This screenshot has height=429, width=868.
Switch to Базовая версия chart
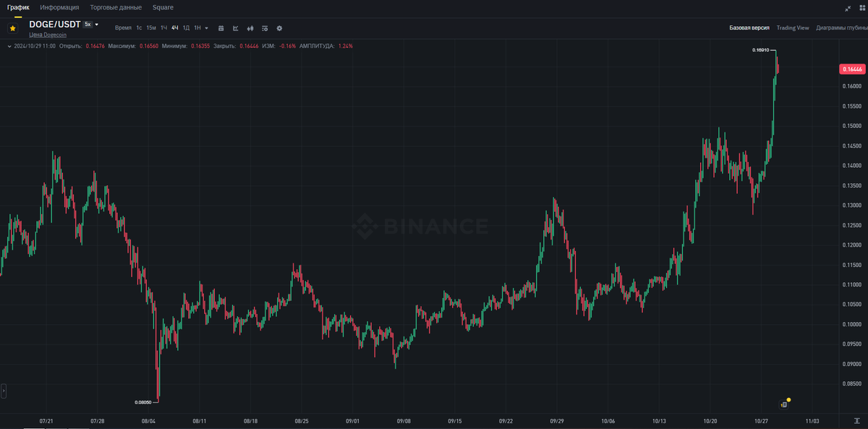point(749,27)
